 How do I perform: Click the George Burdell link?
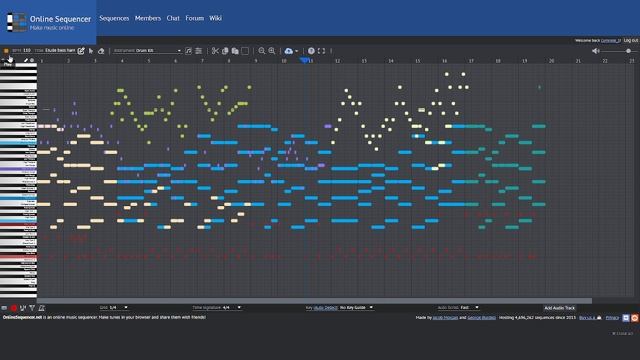click(x=482, y=318)
